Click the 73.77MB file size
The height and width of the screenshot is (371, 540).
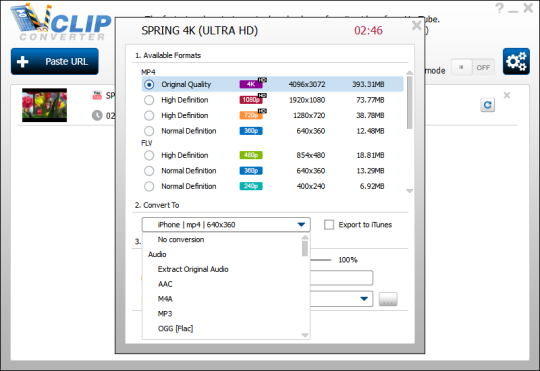(370, 100)
